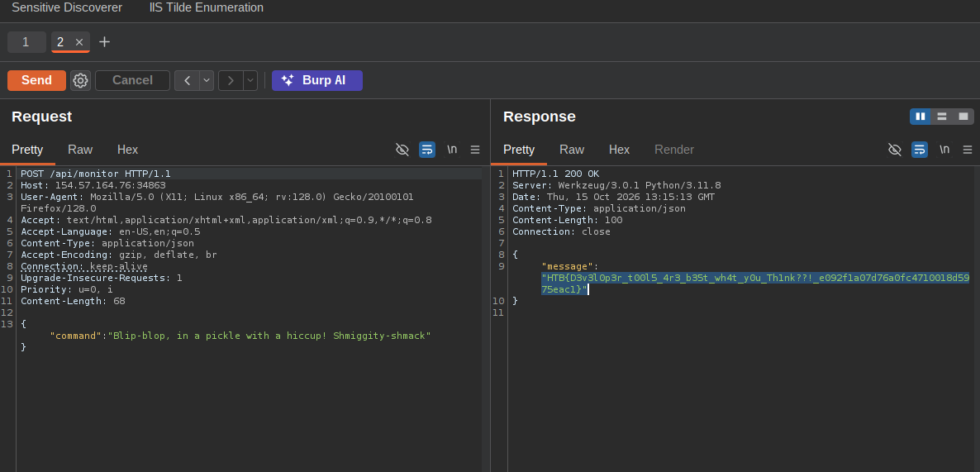980x472 pixels.
Task: Open Request pane hamburger options menu
Action: pos(475,150)
